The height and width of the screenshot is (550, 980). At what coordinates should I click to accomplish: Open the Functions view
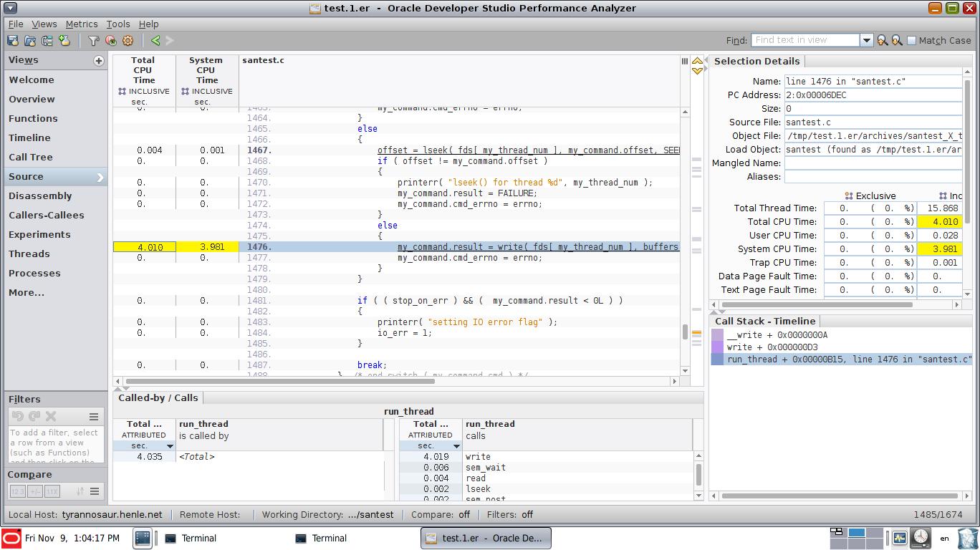point(56,119)
